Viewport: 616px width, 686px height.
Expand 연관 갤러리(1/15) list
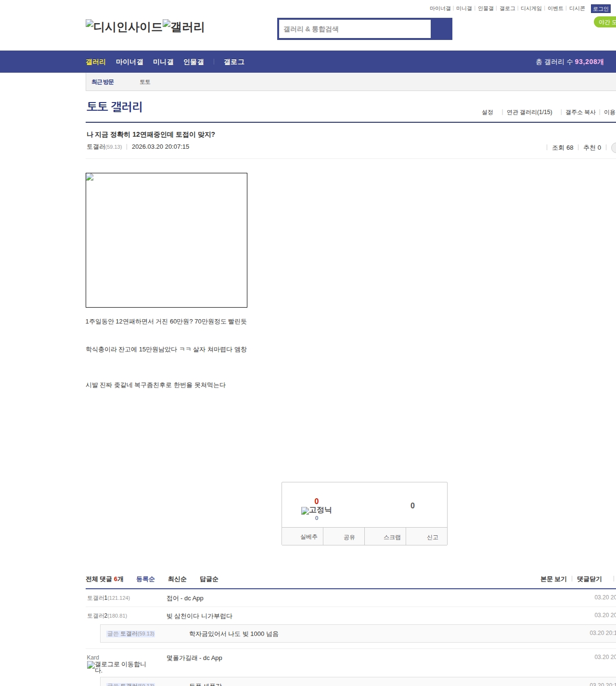click(529, 112)
